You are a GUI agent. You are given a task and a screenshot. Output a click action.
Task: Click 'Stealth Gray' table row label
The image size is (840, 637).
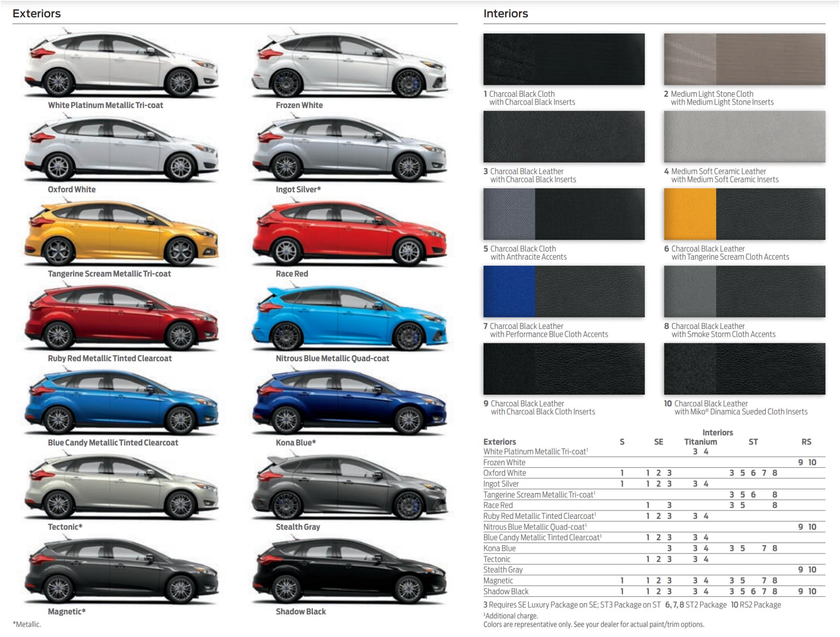[503, 570]
